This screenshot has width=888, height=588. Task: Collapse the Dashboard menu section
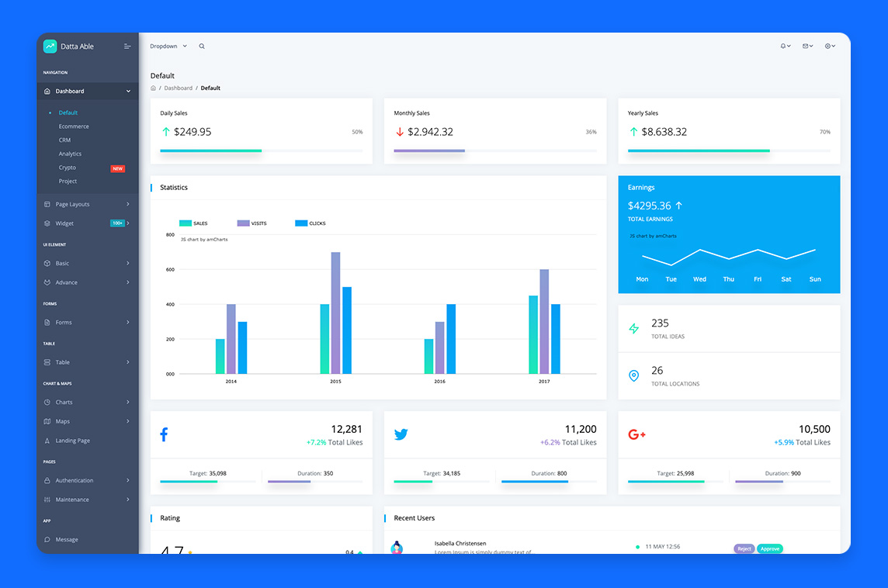[x=88, y=91]
